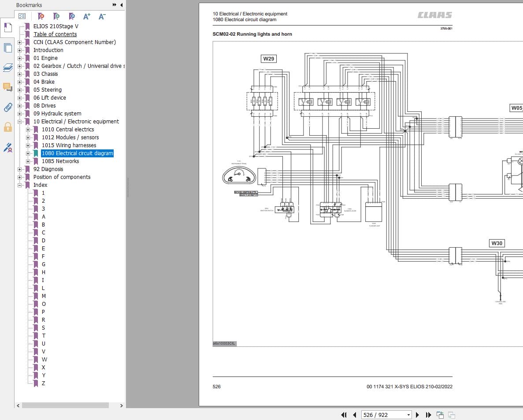
Task: Expand the 01 Engine bookmark node
Action: (x=20, y=58)
